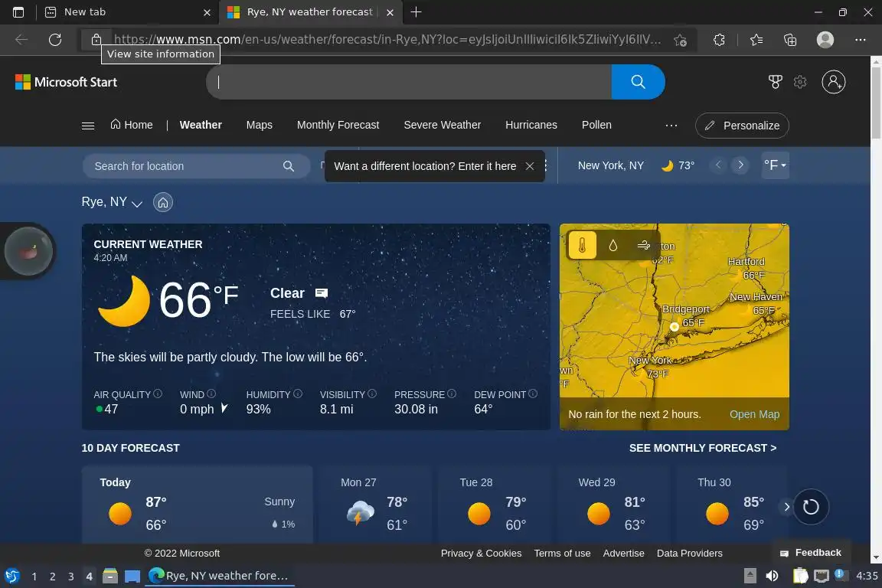Open the Pollen tab
The width and height of the screenshot is (882, 588).
pos(596,125)
